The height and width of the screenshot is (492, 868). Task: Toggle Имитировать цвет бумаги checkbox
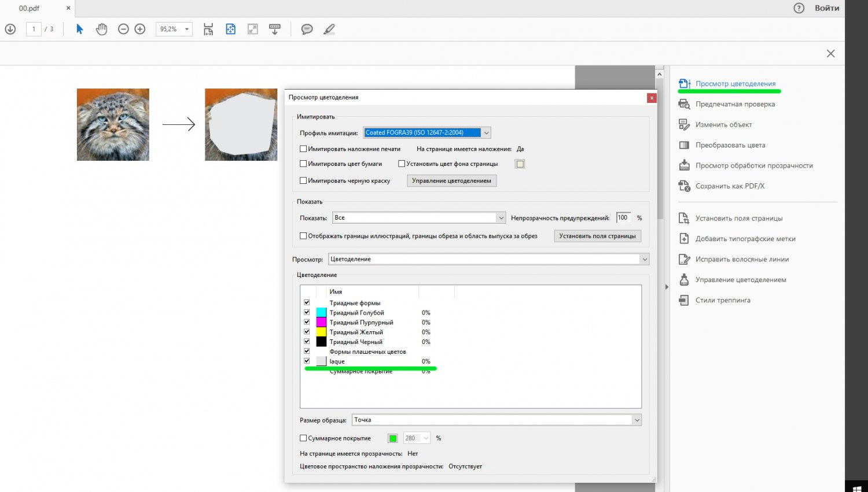pos(303,164)
